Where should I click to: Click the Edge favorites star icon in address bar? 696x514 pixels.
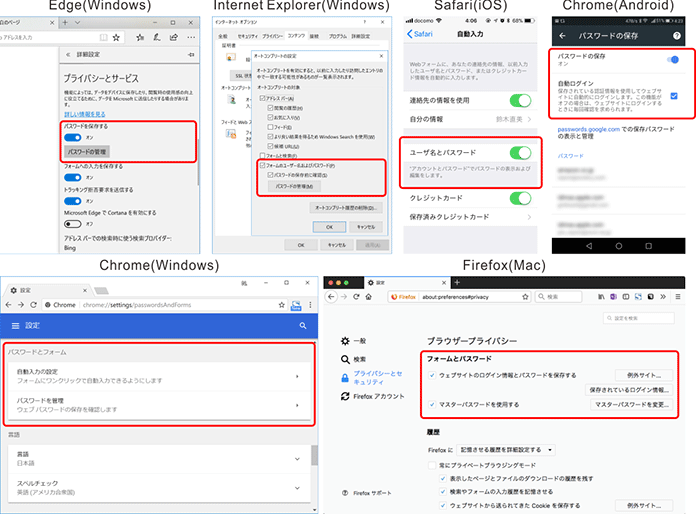click(116, 38)
